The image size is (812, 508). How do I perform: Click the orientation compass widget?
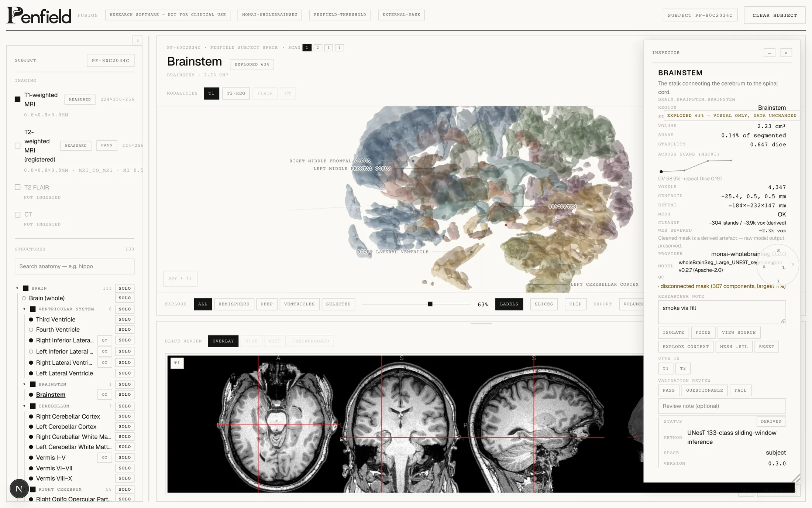coord(778,265)
